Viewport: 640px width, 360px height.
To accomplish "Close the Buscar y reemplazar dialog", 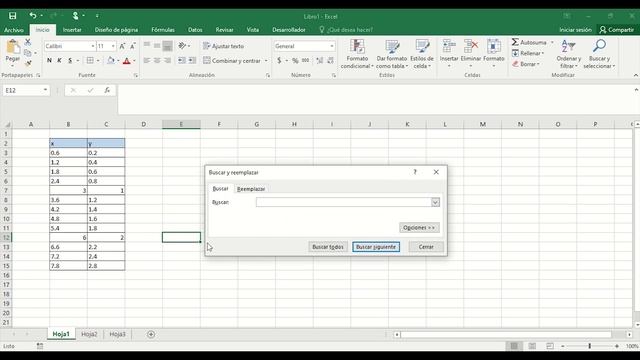I will [436, 172].
